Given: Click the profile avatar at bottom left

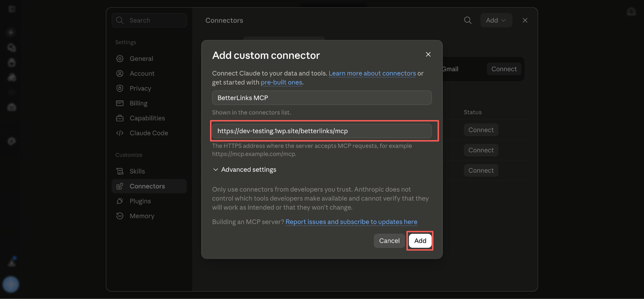Looking at the screenshot, I should coord(11,284).
